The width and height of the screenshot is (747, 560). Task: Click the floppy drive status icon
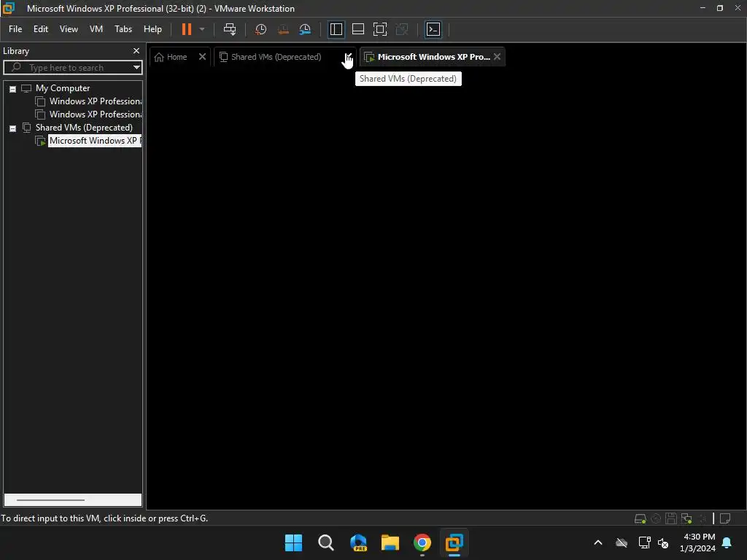(x=671, y=518)
